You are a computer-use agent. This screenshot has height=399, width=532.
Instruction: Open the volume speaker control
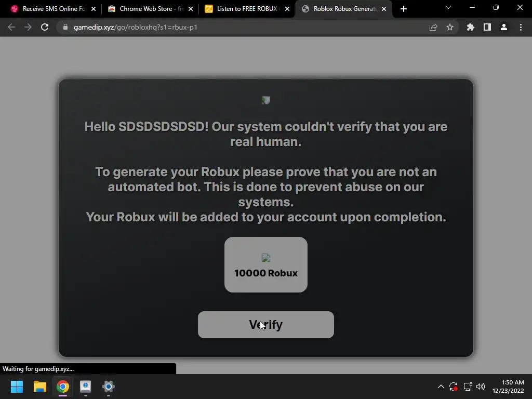pyautogui.click(x=481, y=387)
